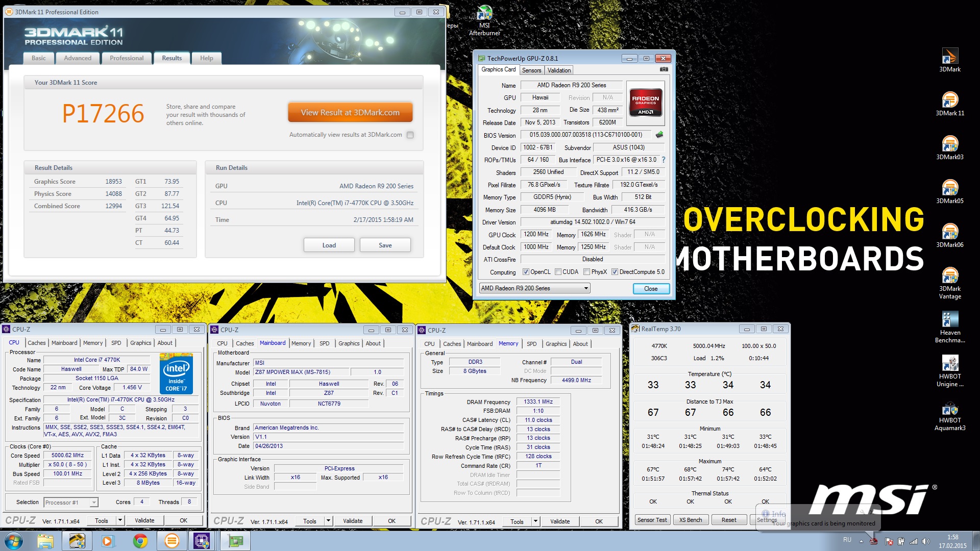Image resolution: width=980 pixels, height=551 pixels.
Task: Toggle the PhysX checkbox in GPU-Z
Action: (x=587, y=272)
